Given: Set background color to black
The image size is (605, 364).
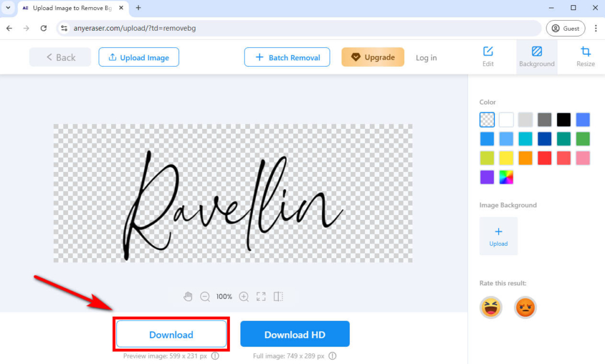Looking at the screenshot, I should click(563, 119).
